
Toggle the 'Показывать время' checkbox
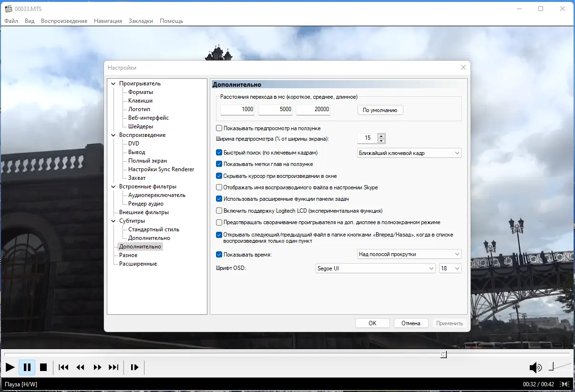point(219,255)
